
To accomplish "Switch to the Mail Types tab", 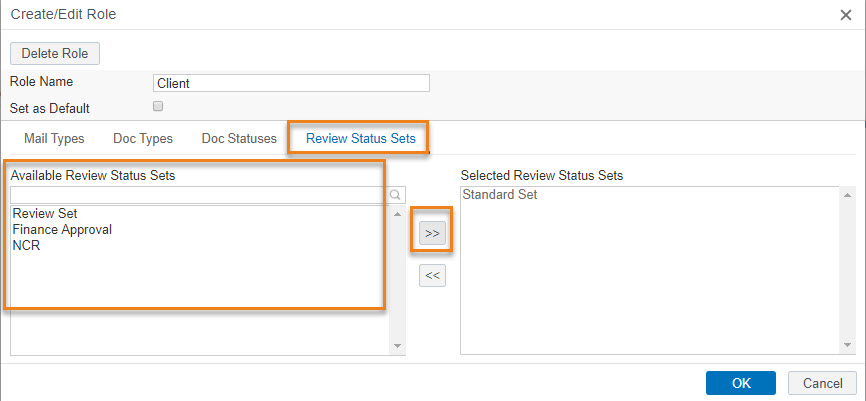I will click(54, 139).
